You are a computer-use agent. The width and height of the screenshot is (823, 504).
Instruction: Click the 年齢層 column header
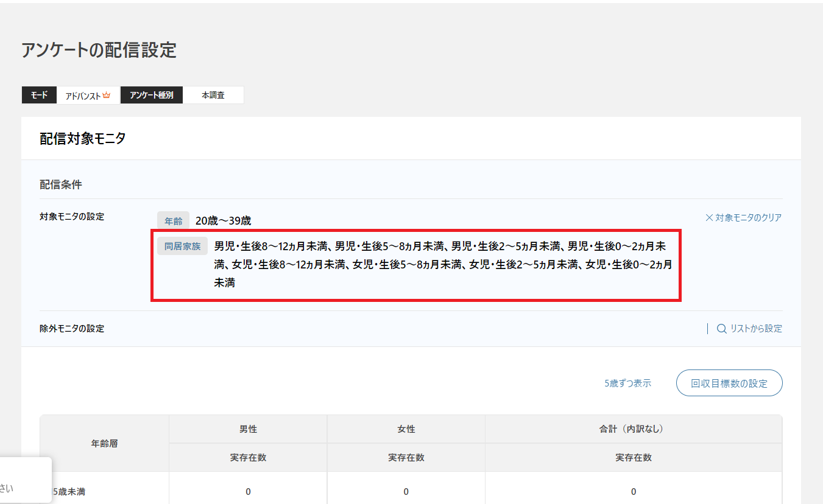point(104,443)
